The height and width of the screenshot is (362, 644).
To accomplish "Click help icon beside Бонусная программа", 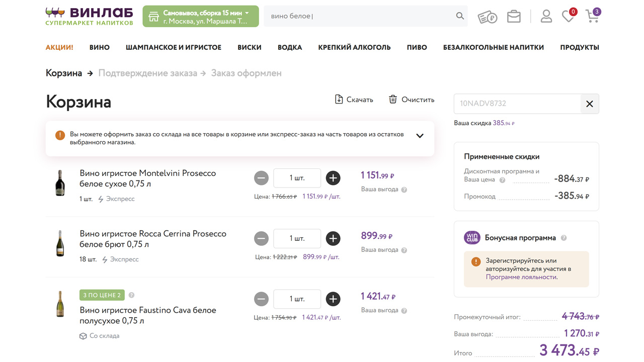I will (x=564, y=238).
